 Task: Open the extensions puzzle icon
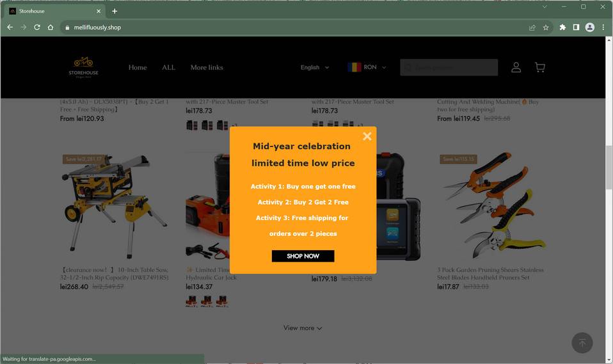click(x=562, y=28)
